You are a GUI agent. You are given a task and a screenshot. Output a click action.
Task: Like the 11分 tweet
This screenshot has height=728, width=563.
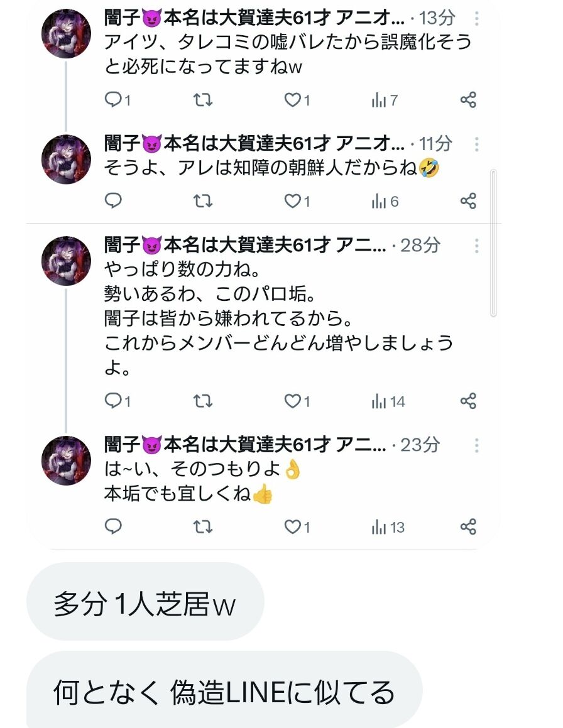click(x=297, y=201)
